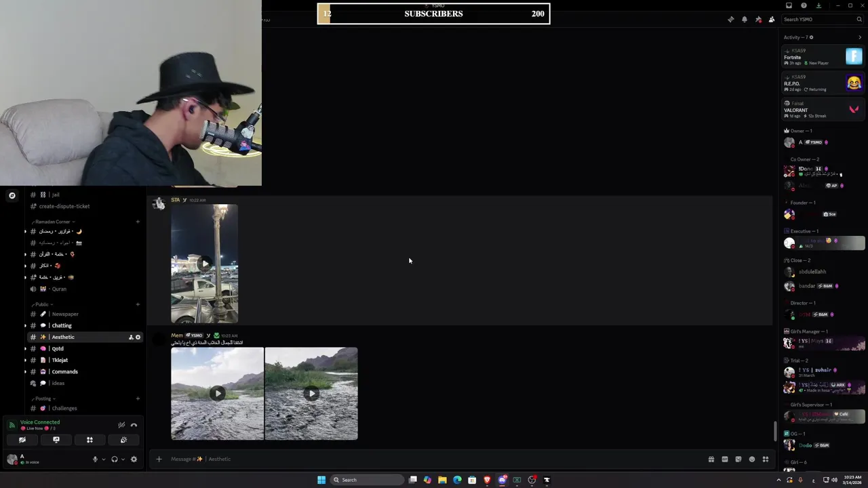Open the server rail icon beside channels
Screen dimensions: 868x488
coord(12,195)
